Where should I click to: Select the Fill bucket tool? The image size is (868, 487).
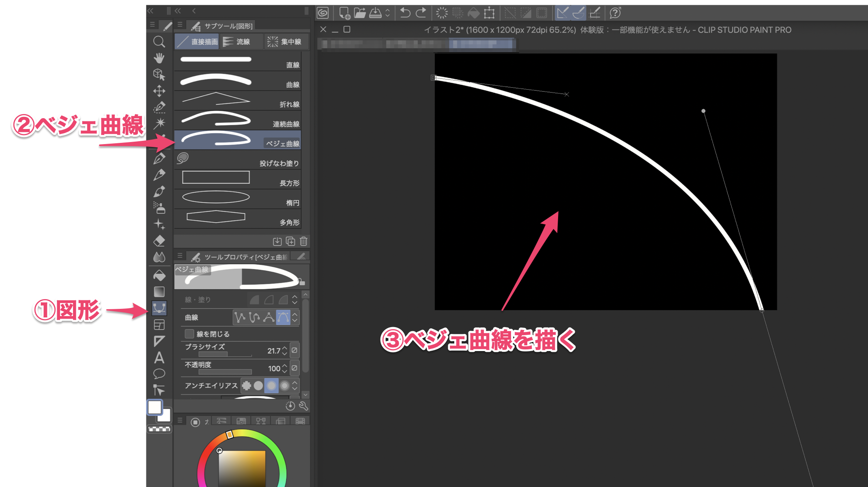tap(159, 276)
